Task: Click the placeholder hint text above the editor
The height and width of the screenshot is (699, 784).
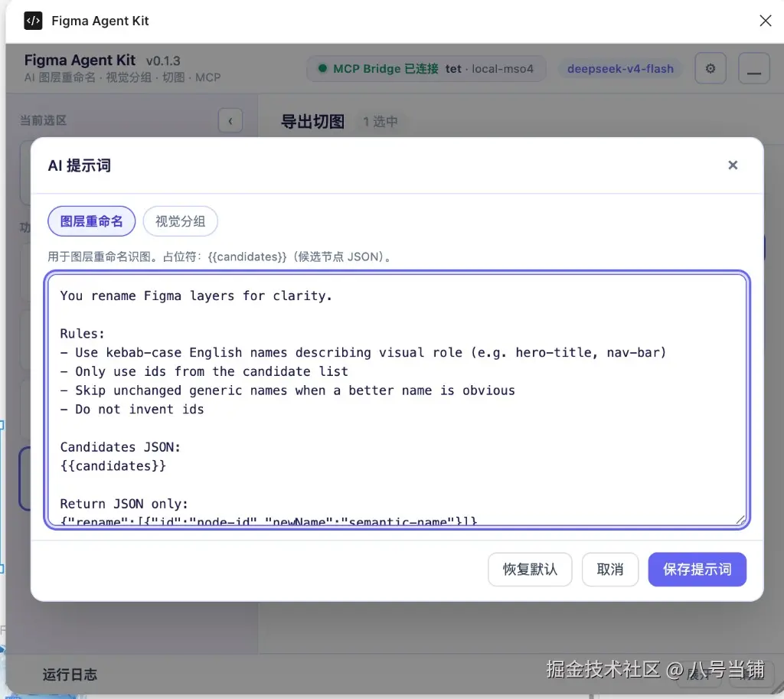Action: point(220,256)
